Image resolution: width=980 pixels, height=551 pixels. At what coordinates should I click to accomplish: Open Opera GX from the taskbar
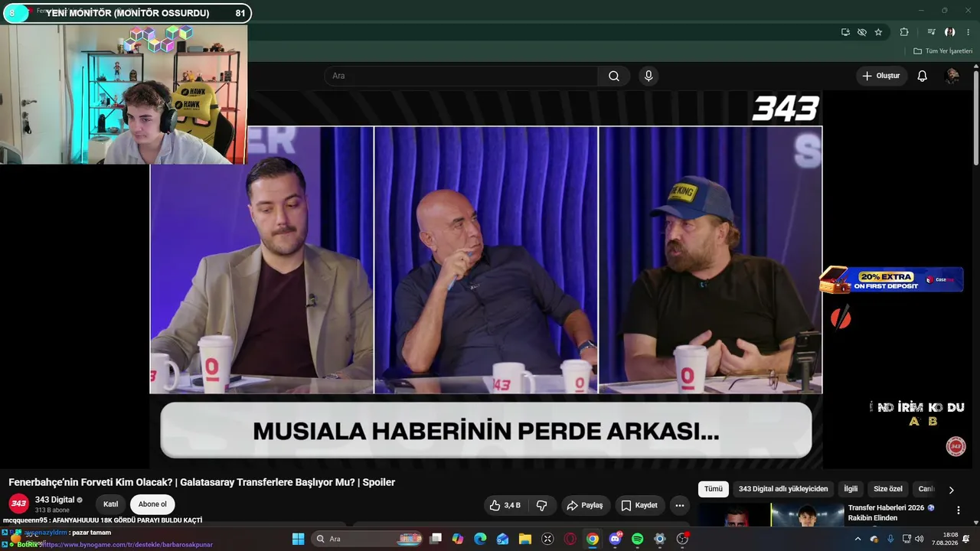pos(570,539)
